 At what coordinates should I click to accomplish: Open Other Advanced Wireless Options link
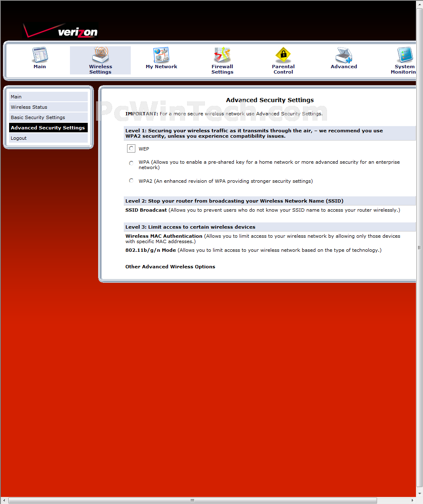coord(170,267)
